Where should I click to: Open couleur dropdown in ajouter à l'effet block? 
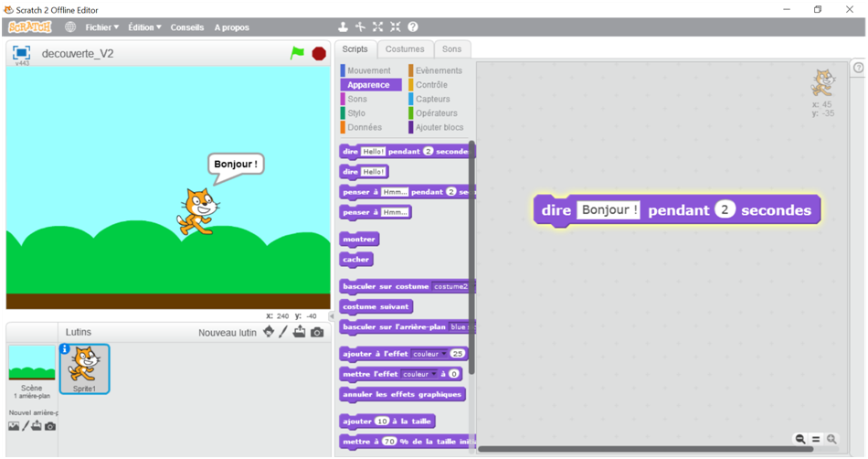click(444, 354)
